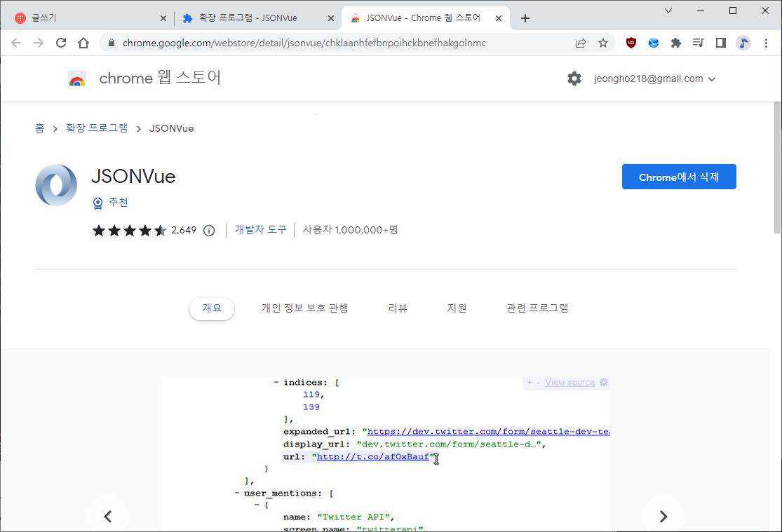Open web store settings gear
782x532 pixels.
(574, 79)
